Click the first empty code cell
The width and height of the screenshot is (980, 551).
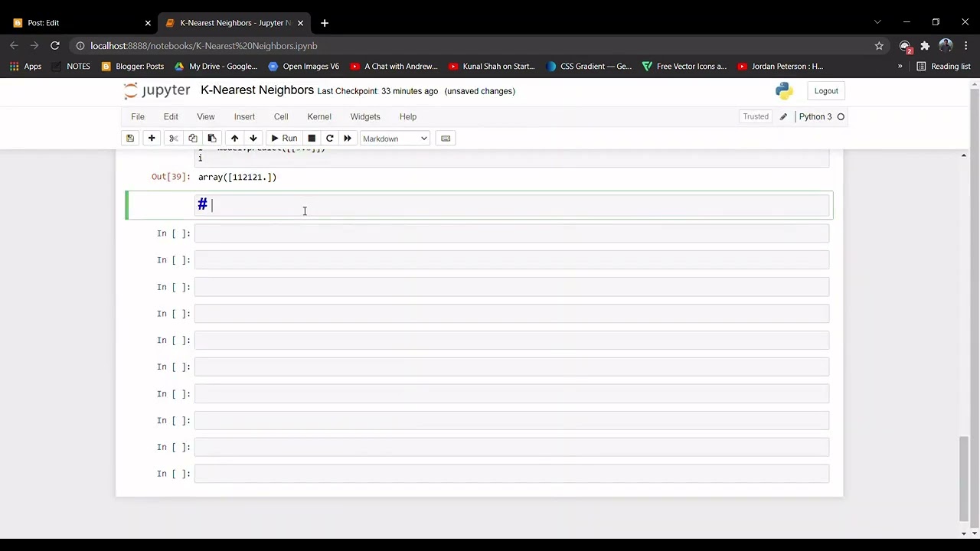(512, 233)
